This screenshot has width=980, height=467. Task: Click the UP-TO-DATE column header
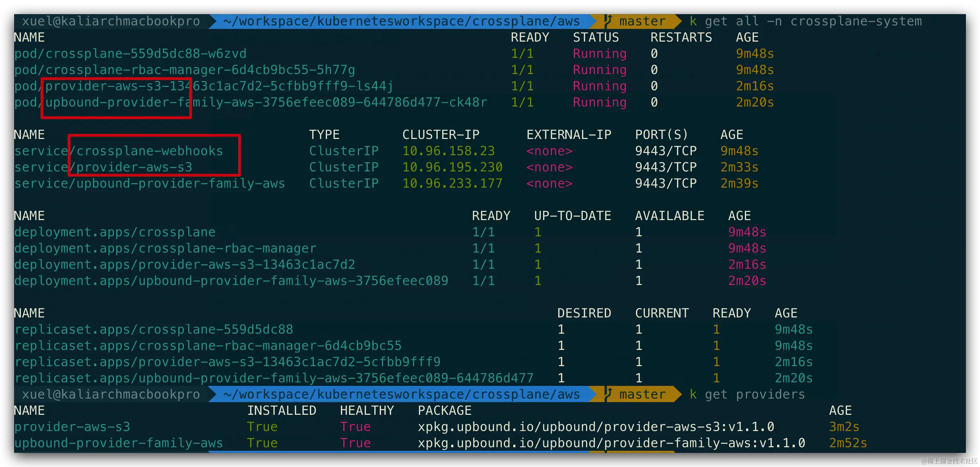click(x=573, y=216)
